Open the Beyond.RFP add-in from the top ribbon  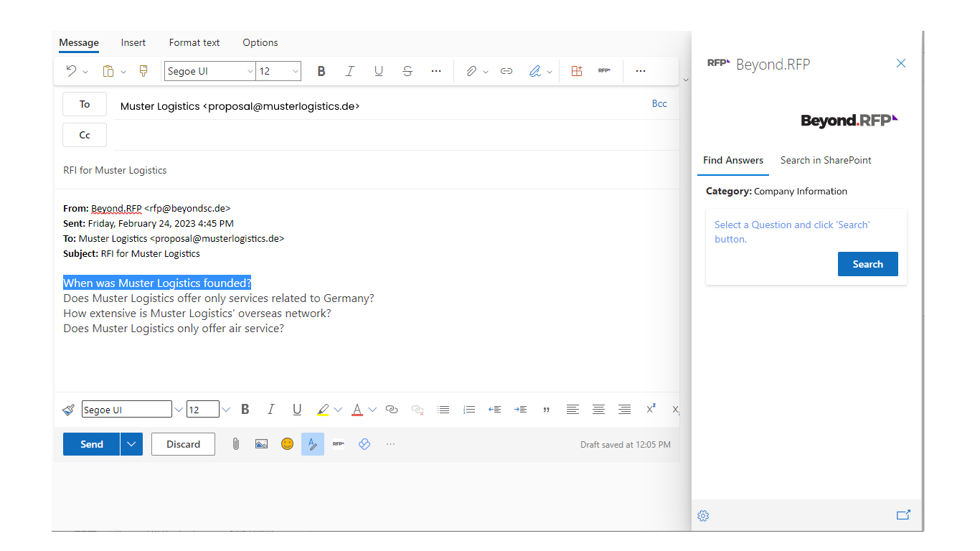click(604, 71)
